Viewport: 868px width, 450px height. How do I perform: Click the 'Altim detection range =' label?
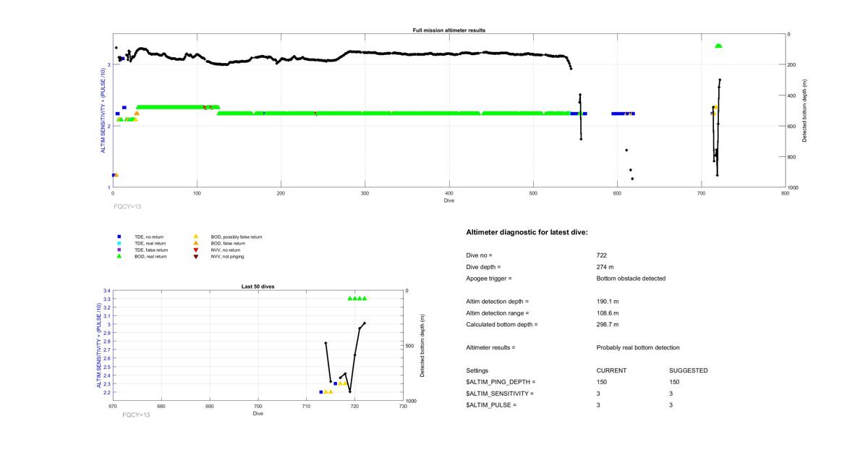(x=497, y=313)
